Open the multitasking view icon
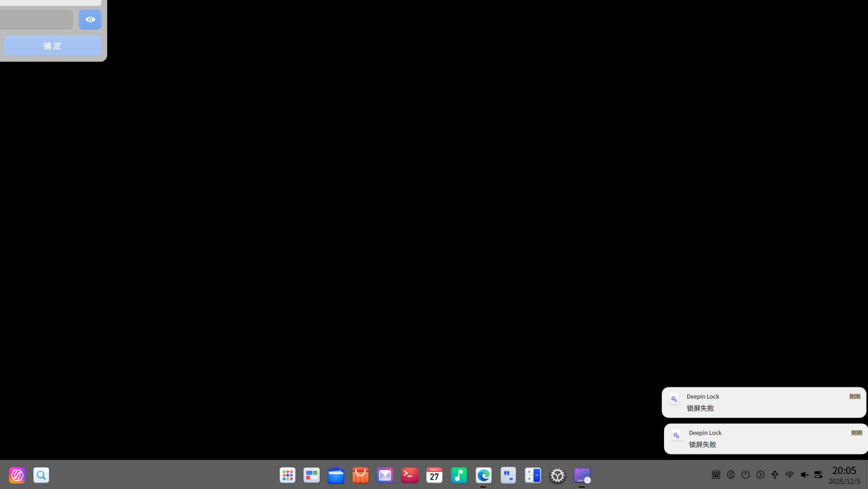Screen dimensions: 868x489 (312, 475)
